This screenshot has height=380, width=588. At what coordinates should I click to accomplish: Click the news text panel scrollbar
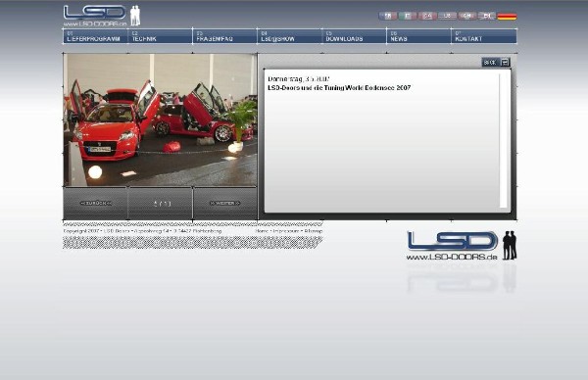point(503,140)
